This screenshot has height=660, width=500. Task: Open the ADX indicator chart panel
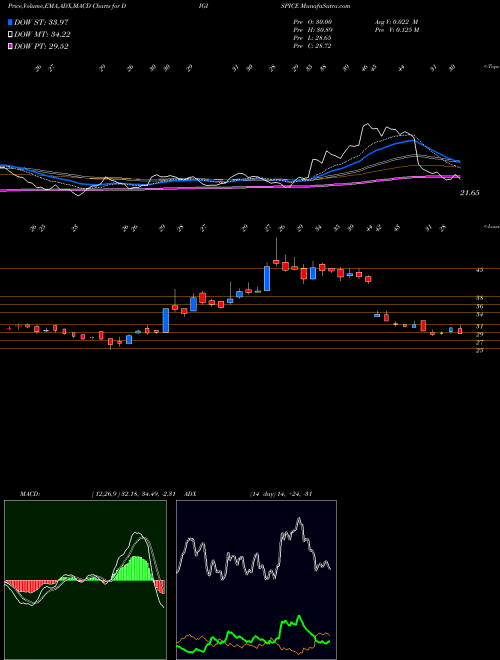tap(256, 580)
